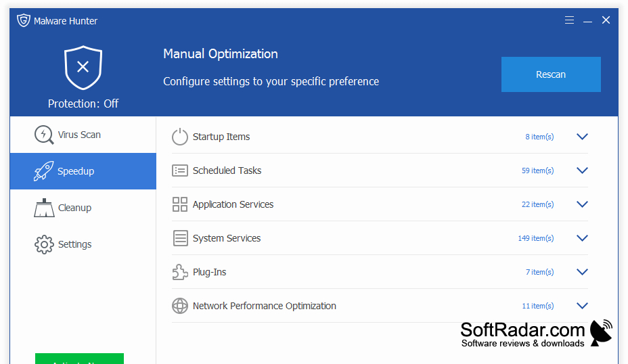The width and height of the screenshot is (628, 364).
Task: Click the Plug-Ins puzzle piece icon
Action: 180,272
